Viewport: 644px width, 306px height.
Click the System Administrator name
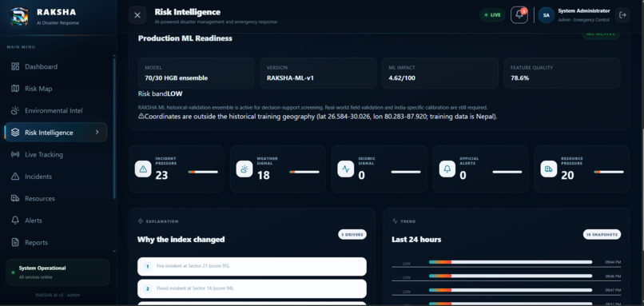tap(583, 11)
